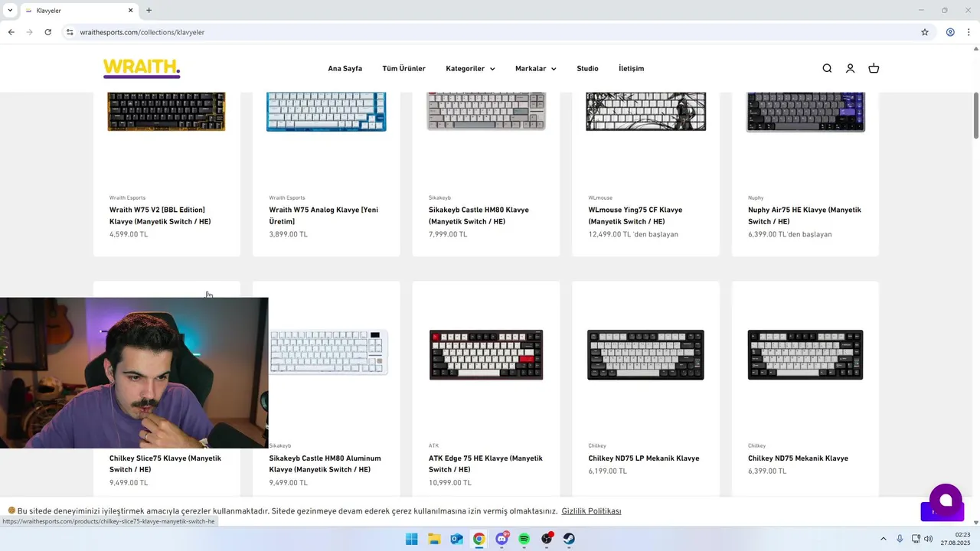The width and height of the screenshot is (980, 551).
Task: Show hidden system tray icons
Action: coord(883,539)
